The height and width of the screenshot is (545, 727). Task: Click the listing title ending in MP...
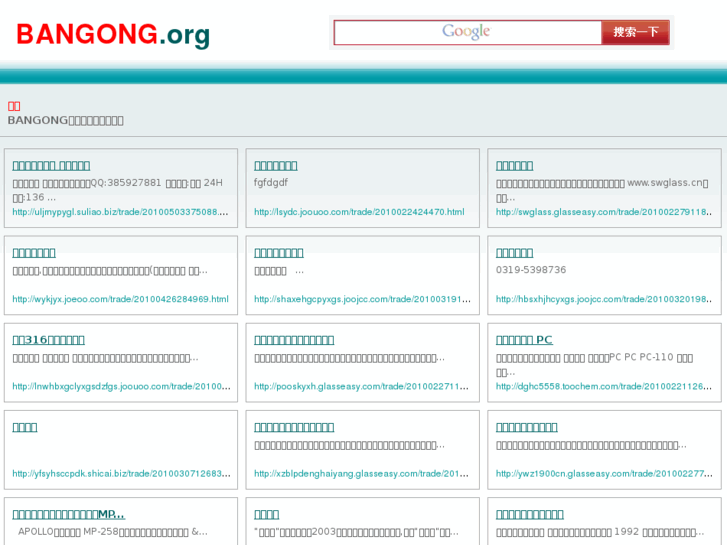point(69,514)
